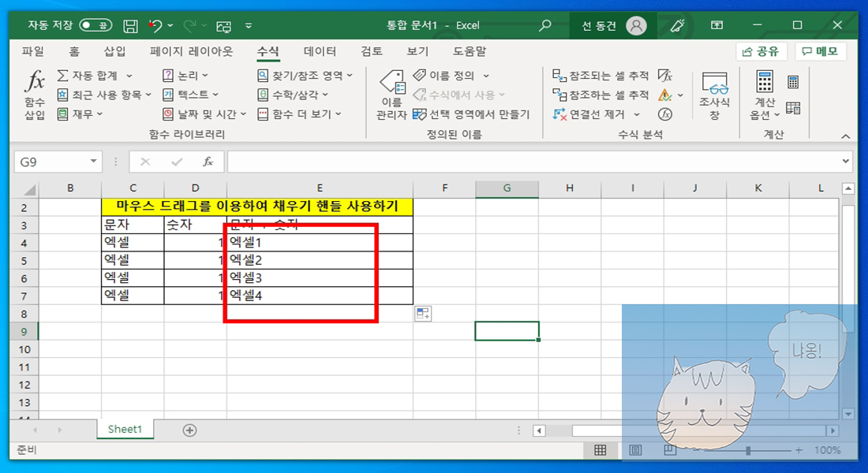Switch to Insert (삽입) tab
Screen dimensions: 868x473
pos(114,51)
